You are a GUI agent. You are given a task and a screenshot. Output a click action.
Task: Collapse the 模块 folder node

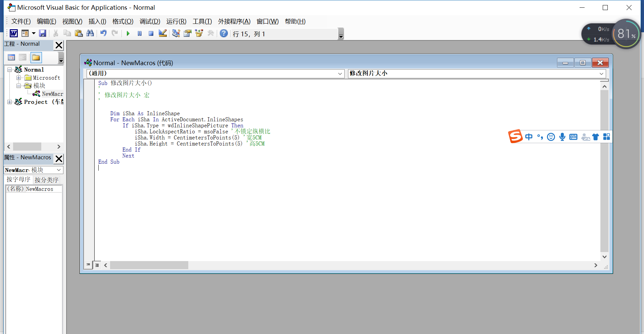(19, 86)
